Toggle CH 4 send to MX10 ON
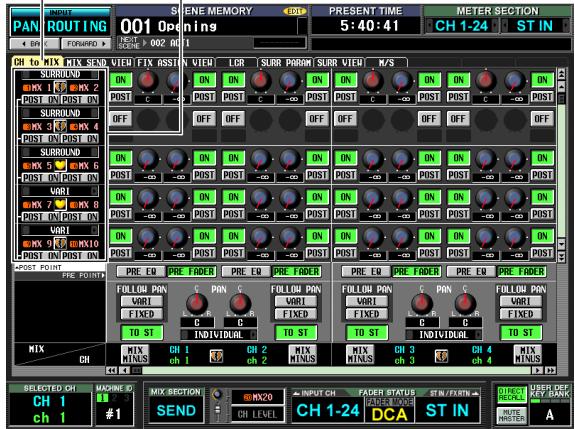The height and width of the screenshot is (429, 575). pyautogui.click(x=542, y=236)
